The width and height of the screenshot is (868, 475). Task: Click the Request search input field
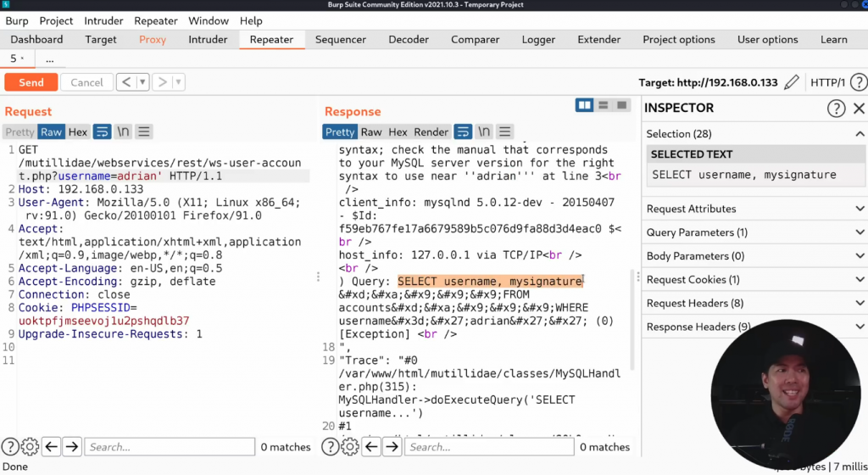(x=170, y=447)
